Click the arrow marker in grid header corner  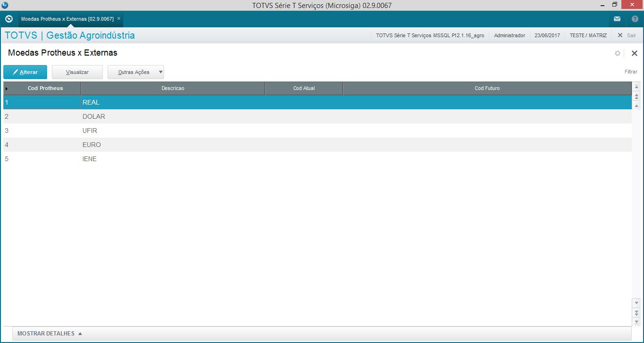pos(7,89)
